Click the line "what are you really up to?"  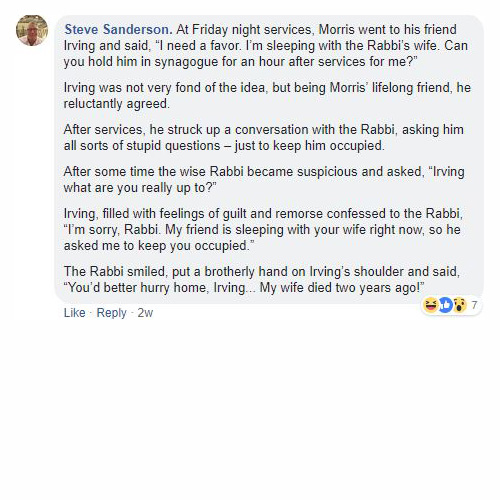pos(140,188)
